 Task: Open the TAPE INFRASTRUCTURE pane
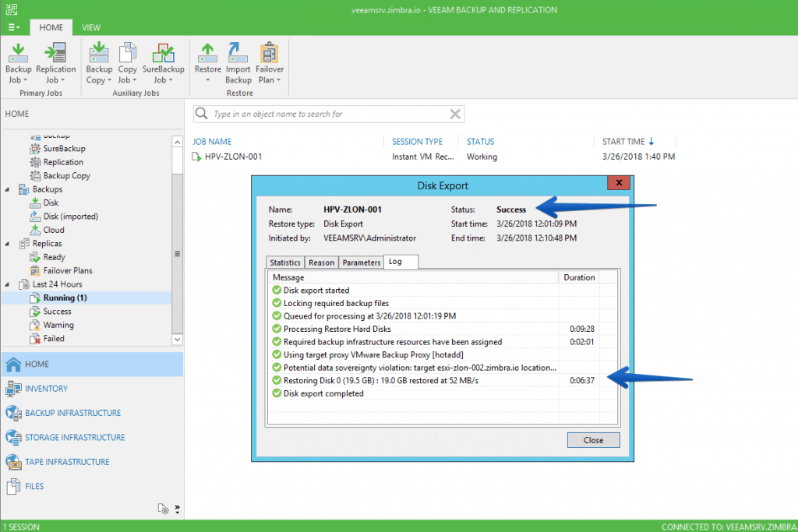[x=92, y=462]
